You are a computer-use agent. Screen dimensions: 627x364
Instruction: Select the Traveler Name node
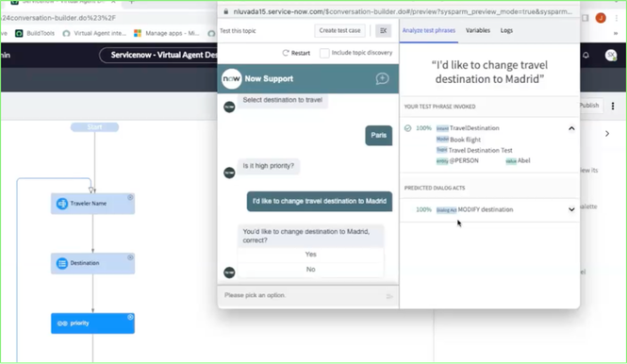(x=92, y=204)
